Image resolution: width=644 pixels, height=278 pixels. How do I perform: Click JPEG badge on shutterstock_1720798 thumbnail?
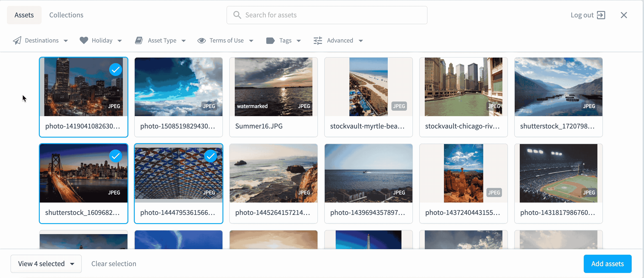pos(589,106)
